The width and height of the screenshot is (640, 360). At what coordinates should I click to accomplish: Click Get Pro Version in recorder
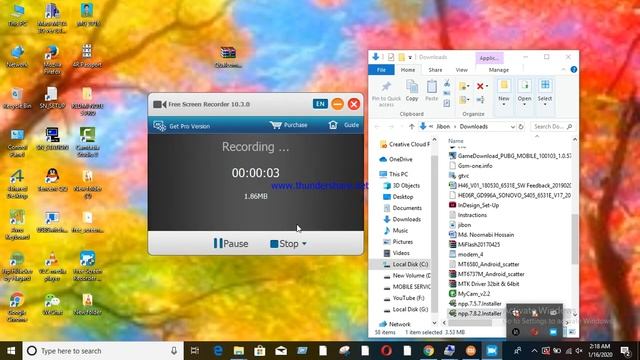click(182, 126)
